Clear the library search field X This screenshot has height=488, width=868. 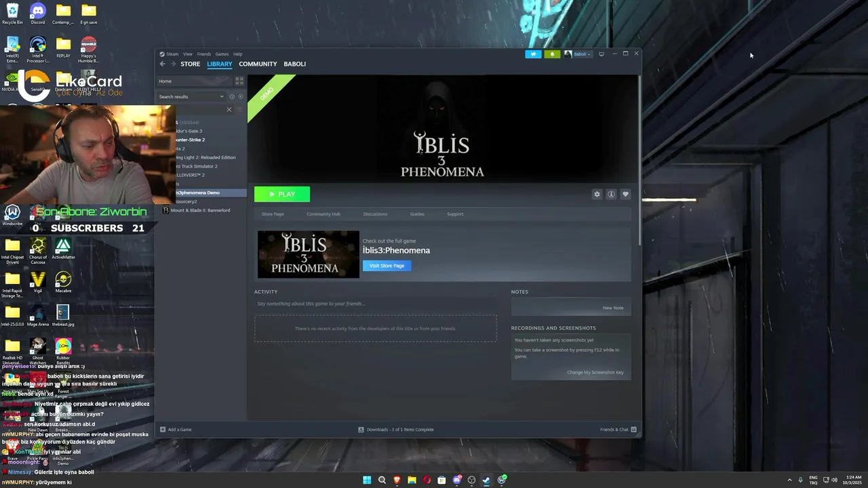(x=229, y=110)
